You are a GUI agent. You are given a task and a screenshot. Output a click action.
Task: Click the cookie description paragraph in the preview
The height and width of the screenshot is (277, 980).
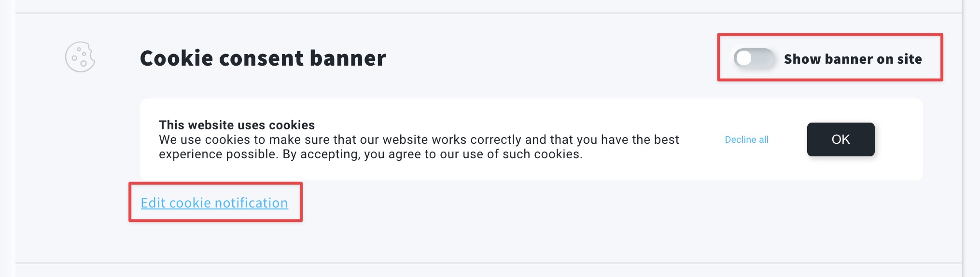click(x=419, y=147)
